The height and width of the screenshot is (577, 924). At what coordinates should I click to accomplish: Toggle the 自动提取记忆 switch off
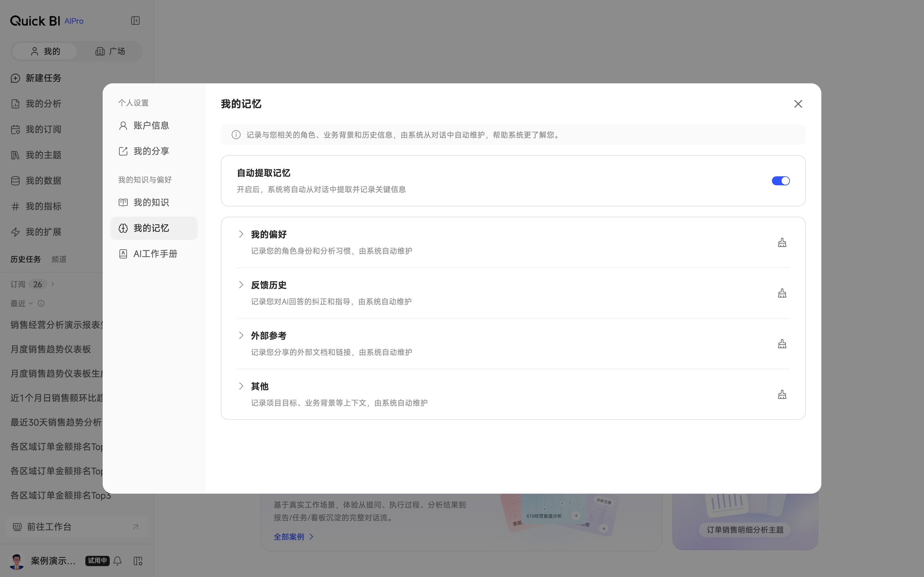pos(781,181)
